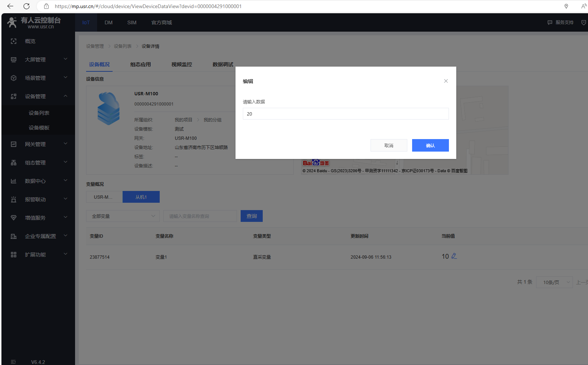Click the 设备管理 sidebar icon
Viewport: 588px width, 365px height.
14,96
